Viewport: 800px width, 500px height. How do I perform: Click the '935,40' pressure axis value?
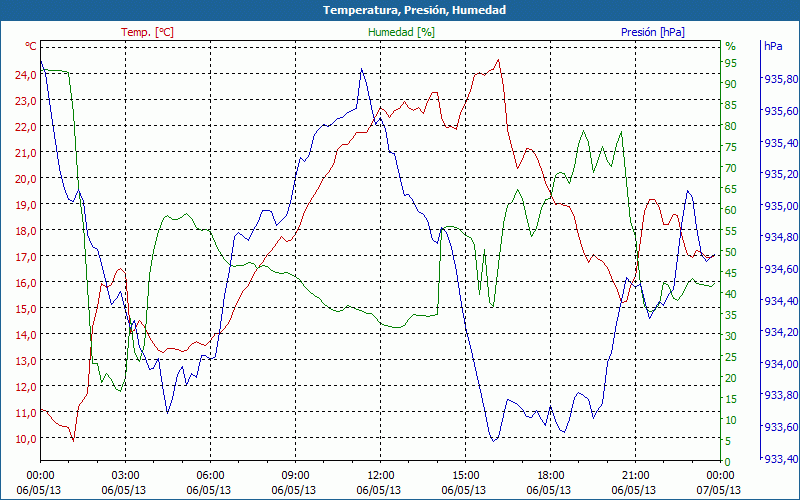click(x=781, y=142)
